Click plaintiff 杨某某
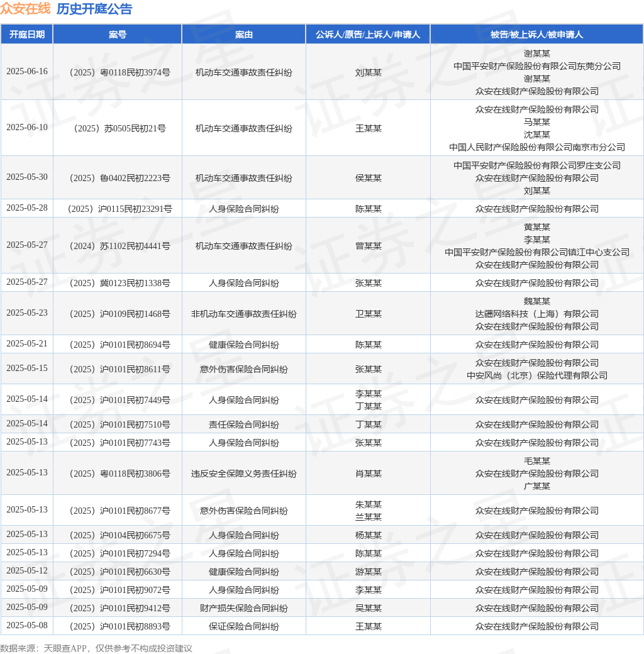 tap(369, 536)
